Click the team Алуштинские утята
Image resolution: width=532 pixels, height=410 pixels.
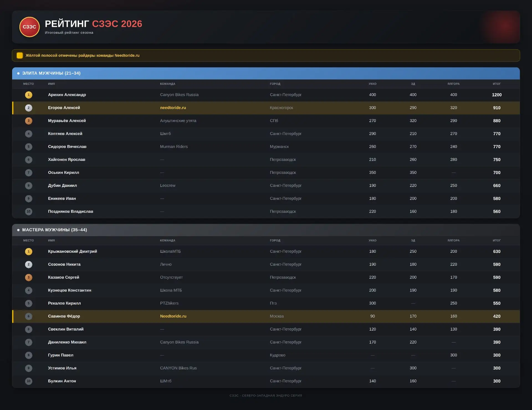tap(178, 121)
